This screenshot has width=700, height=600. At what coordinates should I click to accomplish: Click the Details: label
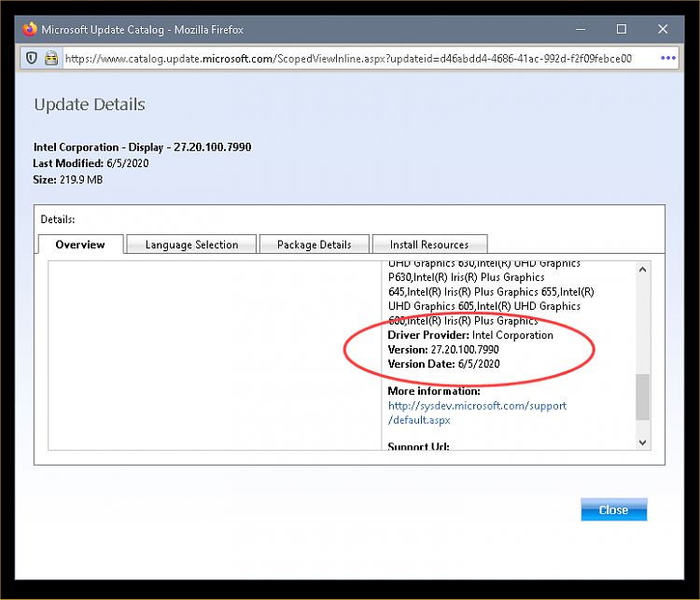[58, 219]
